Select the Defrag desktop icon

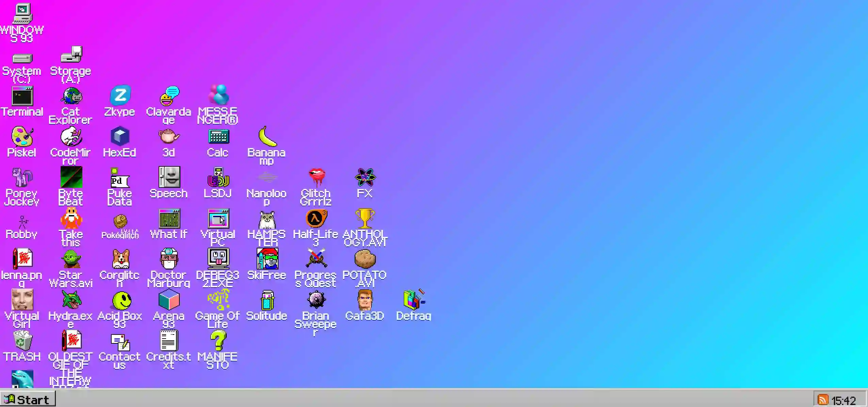tap(414, 300)
